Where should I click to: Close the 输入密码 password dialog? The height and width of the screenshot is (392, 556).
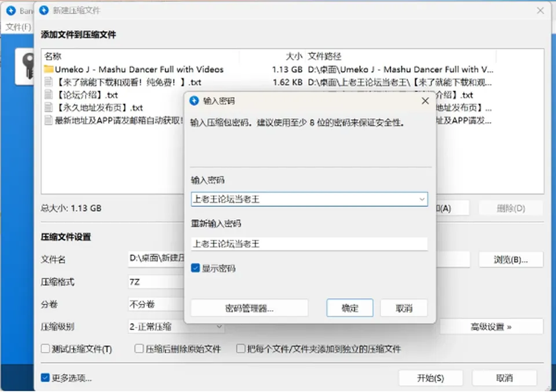[425, 101]
